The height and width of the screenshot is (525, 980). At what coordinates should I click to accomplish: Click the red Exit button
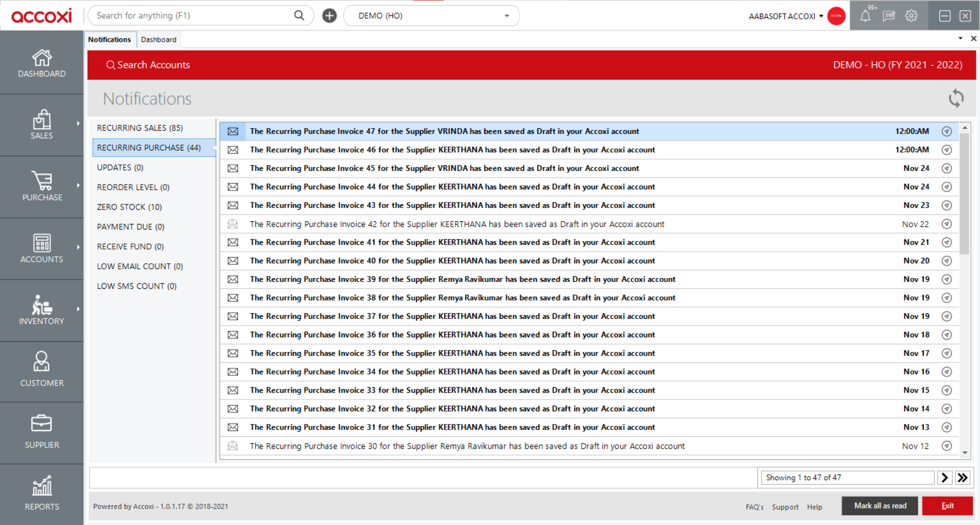coord(947,506)
